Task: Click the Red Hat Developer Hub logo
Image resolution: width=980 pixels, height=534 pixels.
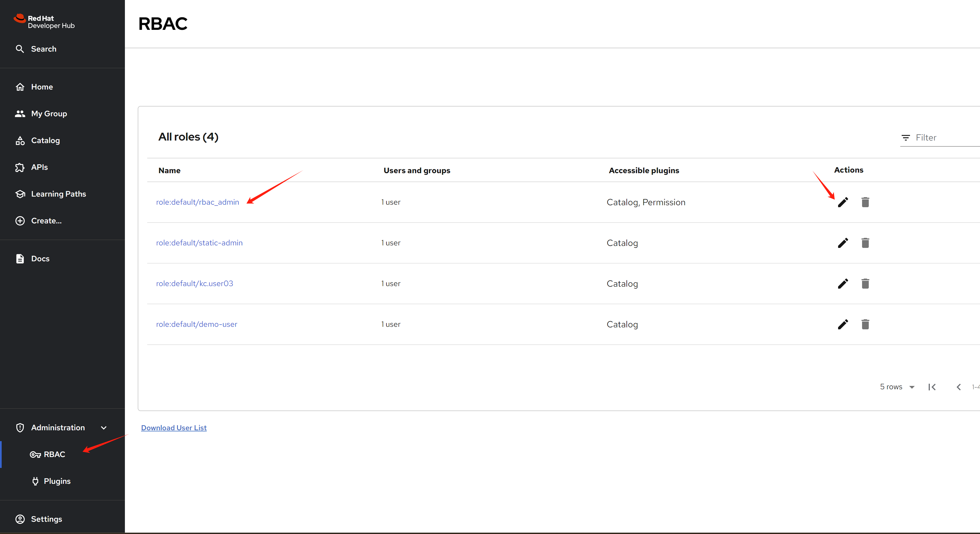Action: [44, 22]
